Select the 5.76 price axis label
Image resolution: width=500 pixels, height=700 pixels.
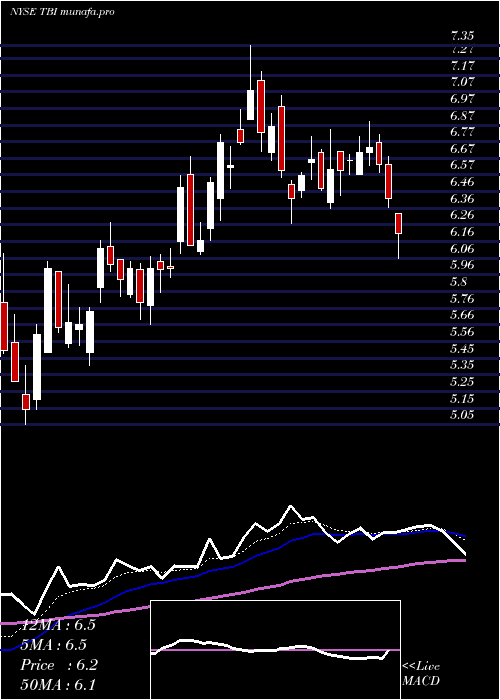click(x=462, y=299)
